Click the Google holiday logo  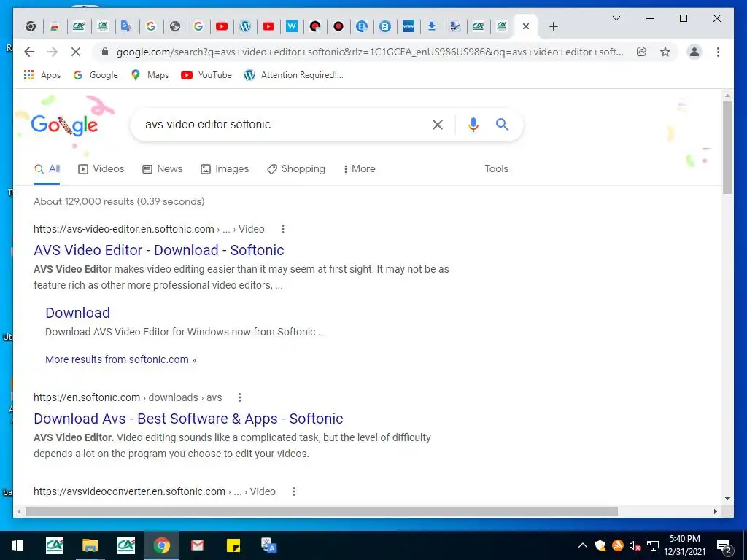[x=64, y=125]
